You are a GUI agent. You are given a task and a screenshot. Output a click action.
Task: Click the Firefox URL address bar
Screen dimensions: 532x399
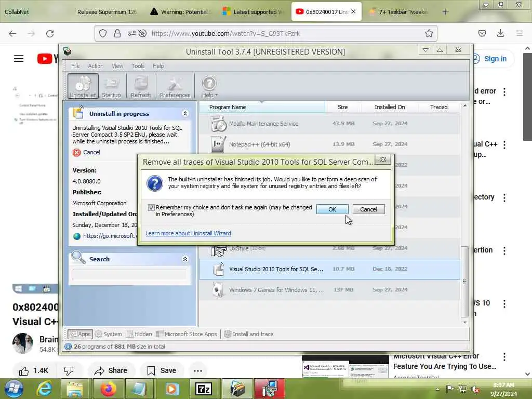pos(266,33)
